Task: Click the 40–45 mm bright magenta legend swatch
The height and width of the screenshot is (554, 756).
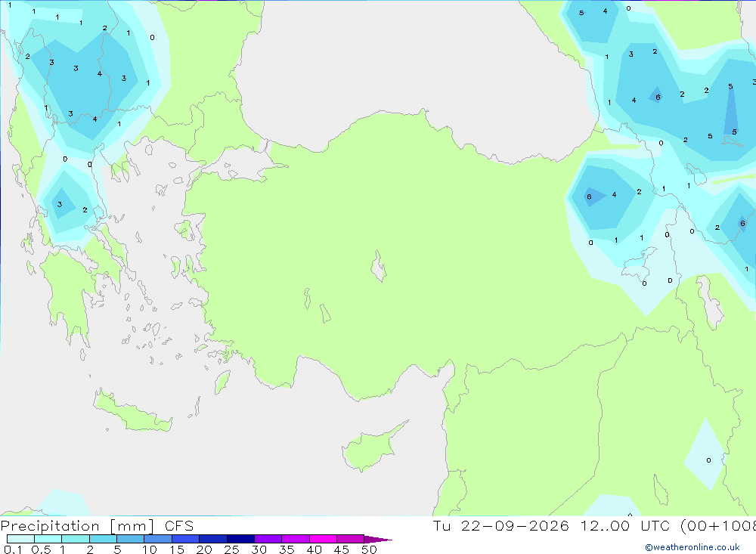Action: [323, 539]
